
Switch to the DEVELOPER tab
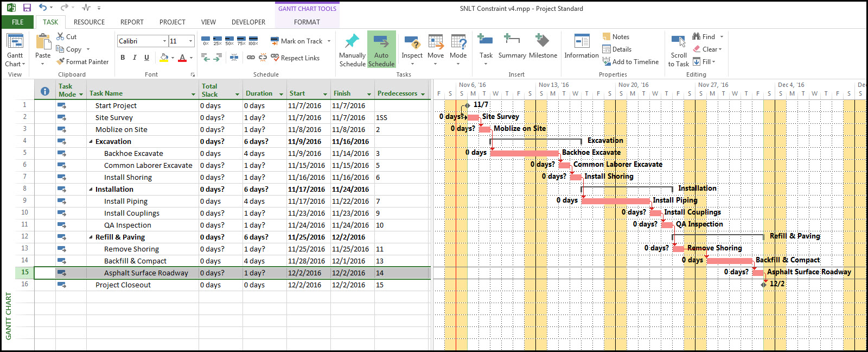click(248, 22)
